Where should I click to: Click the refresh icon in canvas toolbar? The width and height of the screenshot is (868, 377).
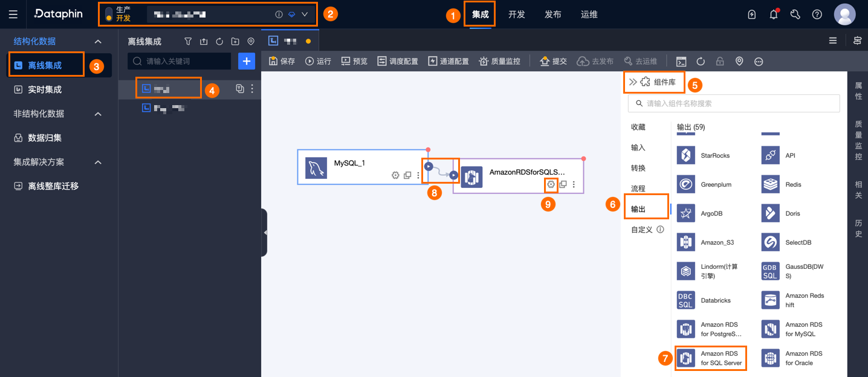701,61
